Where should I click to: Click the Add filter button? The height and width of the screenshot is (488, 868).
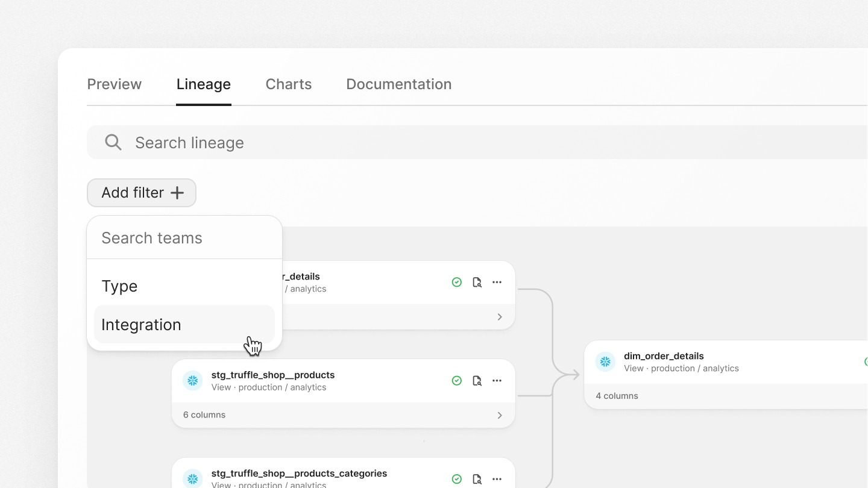(142, 193)
